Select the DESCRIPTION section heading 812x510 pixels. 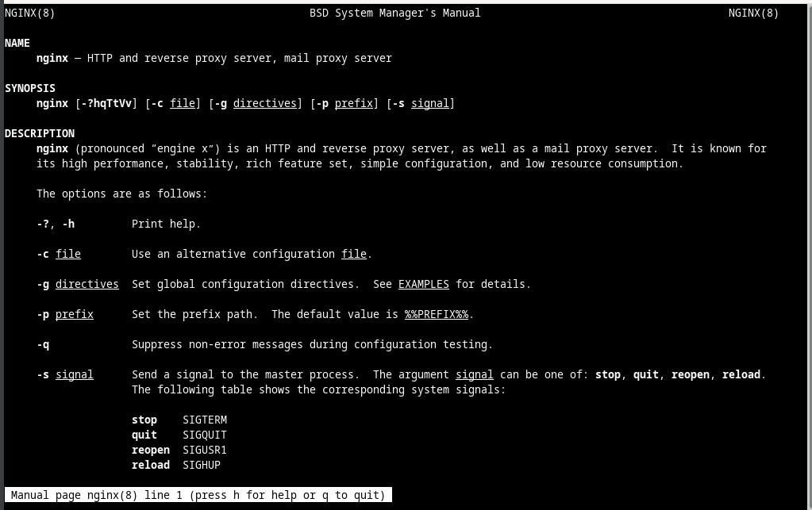point(40,133)
